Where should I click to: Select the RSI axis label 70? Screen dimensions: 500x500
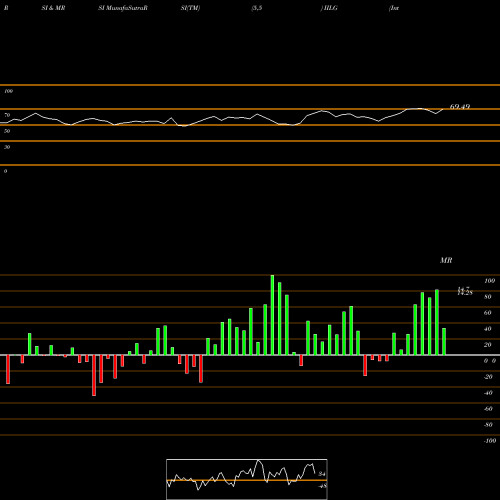tap(7, 115)
